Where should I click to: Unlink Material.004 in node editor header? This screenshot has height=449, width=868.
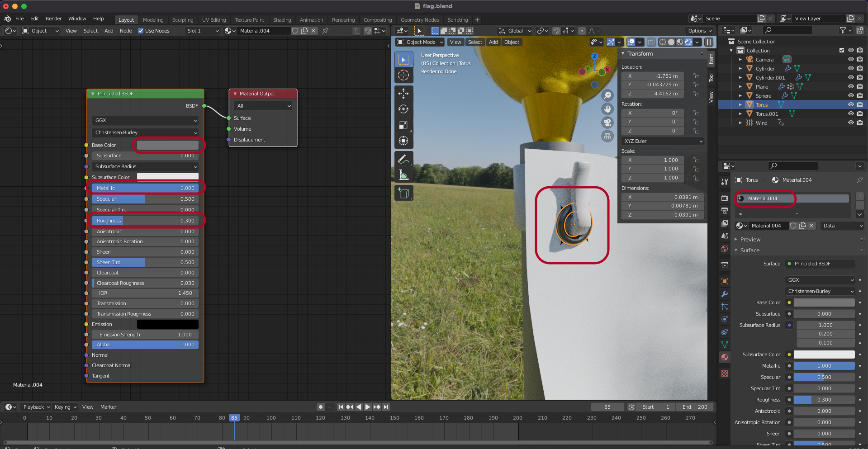[313, 31]
